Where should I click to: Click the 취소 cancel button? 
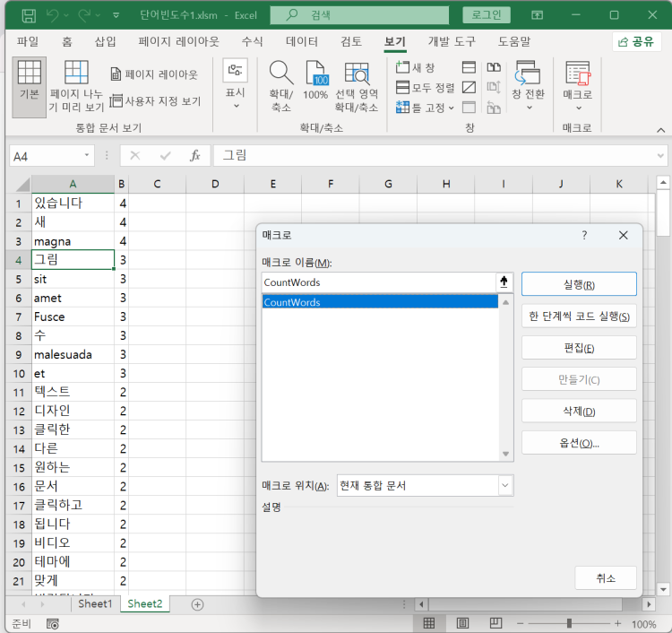pyautogui.click(x=605, y=578)
